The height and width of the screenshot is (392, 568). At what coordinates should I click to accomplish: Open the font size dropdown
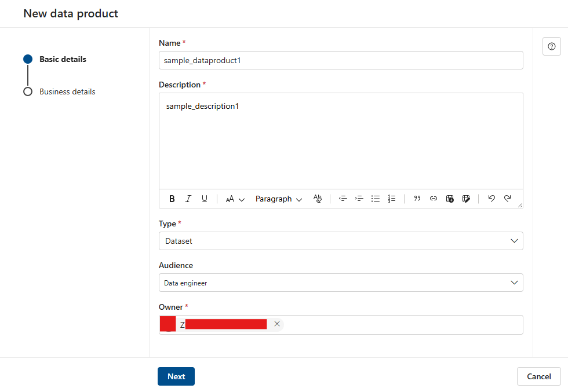[x=235, y=199]
